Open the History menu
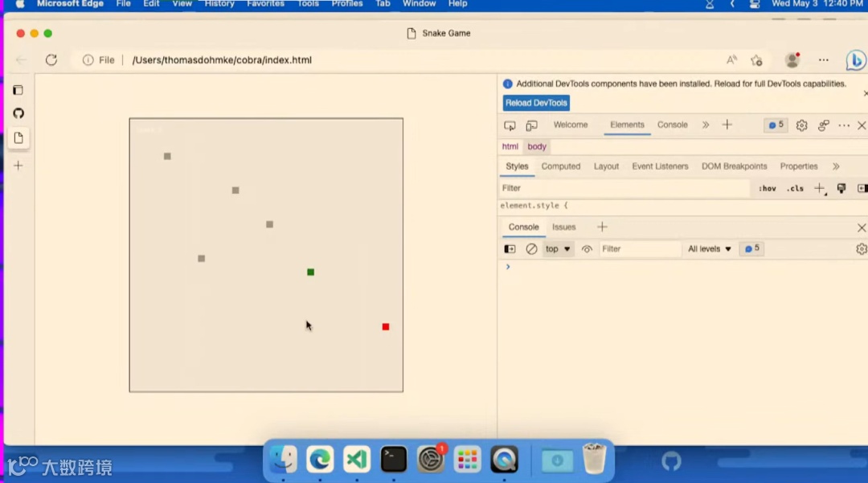The height and width of the screenshot is (483, 868). point(219,4)
